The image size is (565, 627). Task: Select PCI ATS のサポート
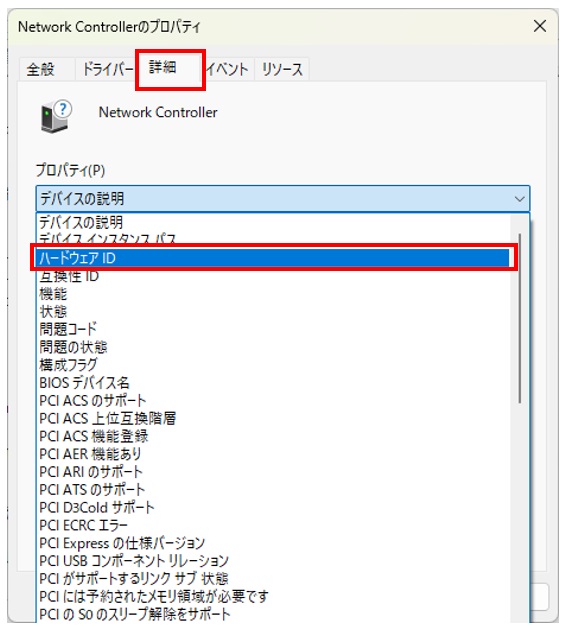coord(273,489)
